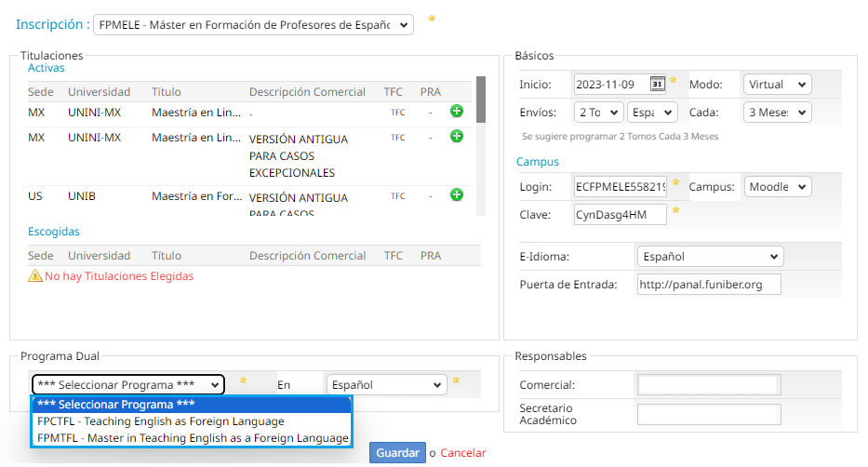The width and height of the screenshot is (868, 467).
Task: Click the Login input field
Action: tap(620, 187)
